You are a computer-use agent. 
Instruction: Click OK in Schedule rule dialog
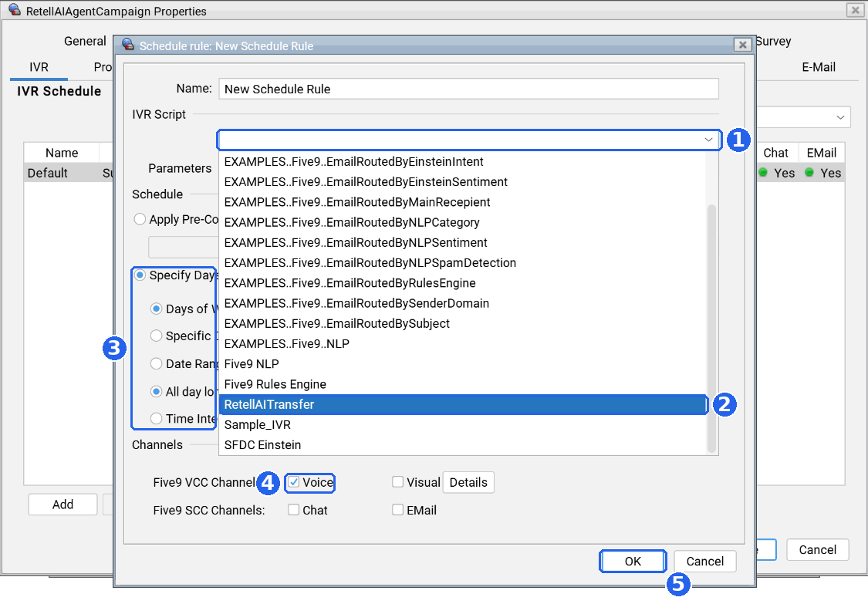click(633, 562)
